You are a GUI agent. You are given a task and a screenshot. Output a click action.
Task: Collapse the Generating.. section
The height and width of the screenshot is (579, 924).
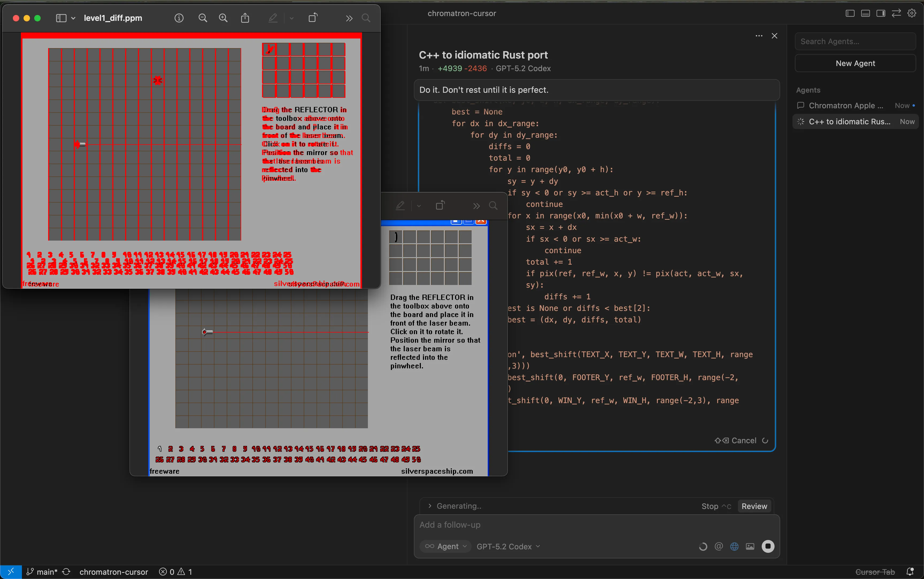pos(430,506)
